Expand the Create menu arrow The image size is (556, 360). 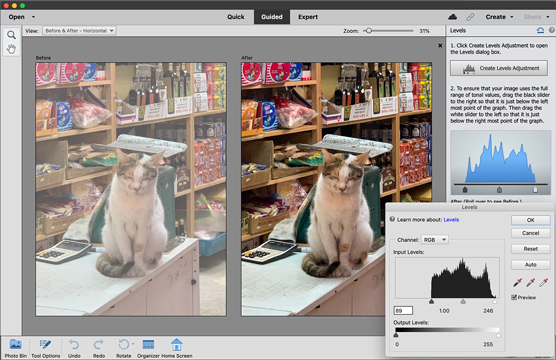(x=512, y=17)
